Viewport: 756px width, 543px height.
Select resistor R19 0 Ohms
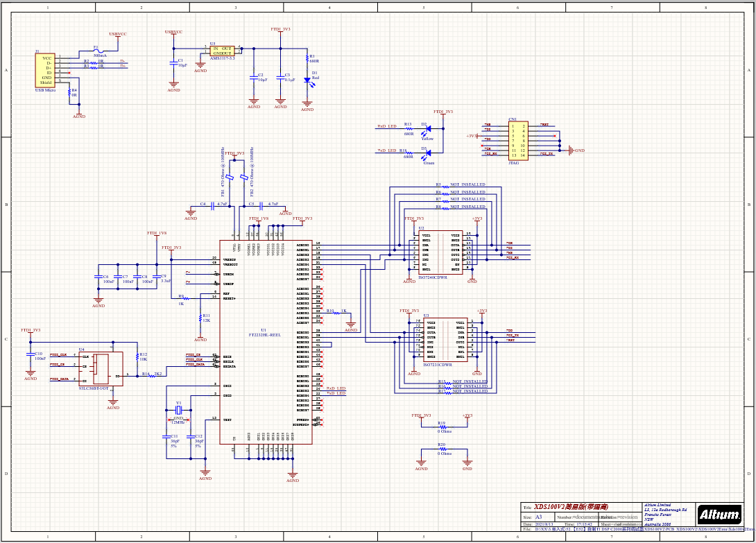click(443, 427)
